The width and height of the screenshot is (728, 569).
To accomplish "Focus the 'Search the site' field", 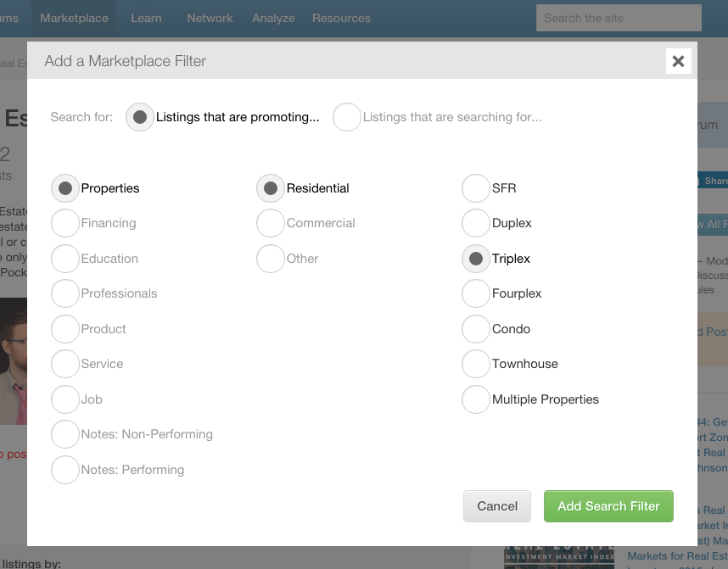I will click(619, 18).
